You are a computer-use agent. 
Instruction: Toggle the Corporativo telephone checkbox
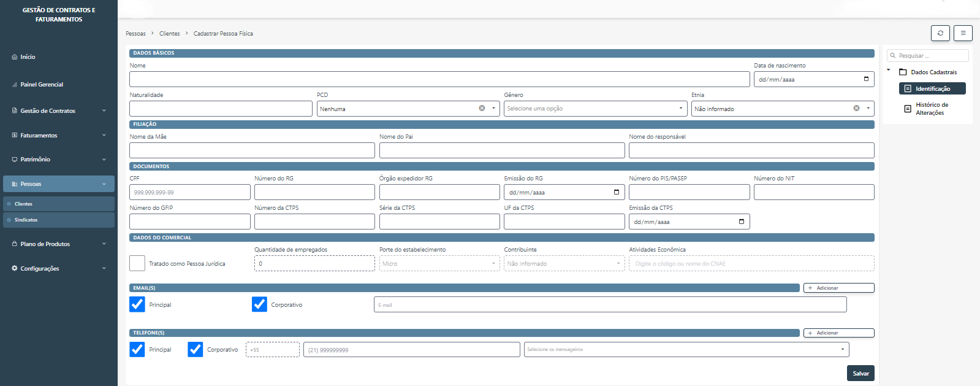click(196, 349)
